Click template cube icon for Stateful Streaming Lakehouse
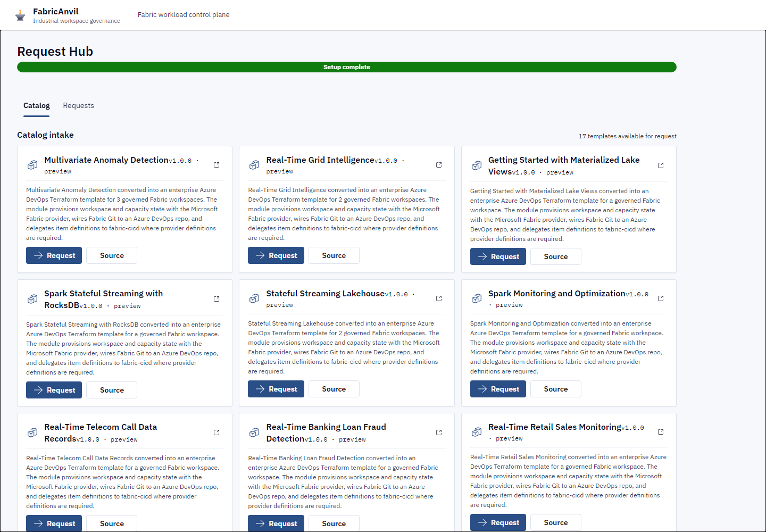 point(254,298)
